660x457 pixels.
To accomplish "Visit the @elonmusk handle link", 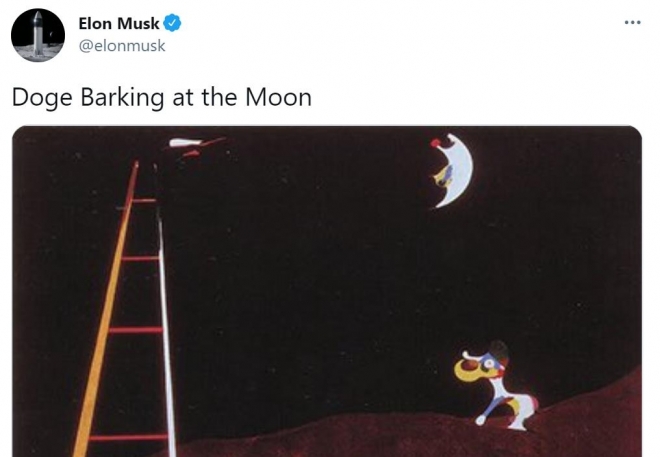I will pos(122,45).
